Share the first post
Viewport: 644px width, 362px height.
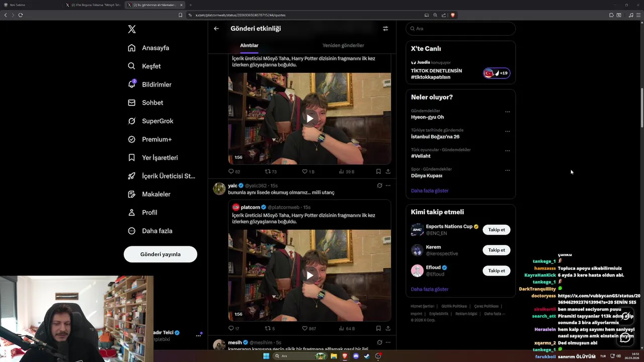388,171
